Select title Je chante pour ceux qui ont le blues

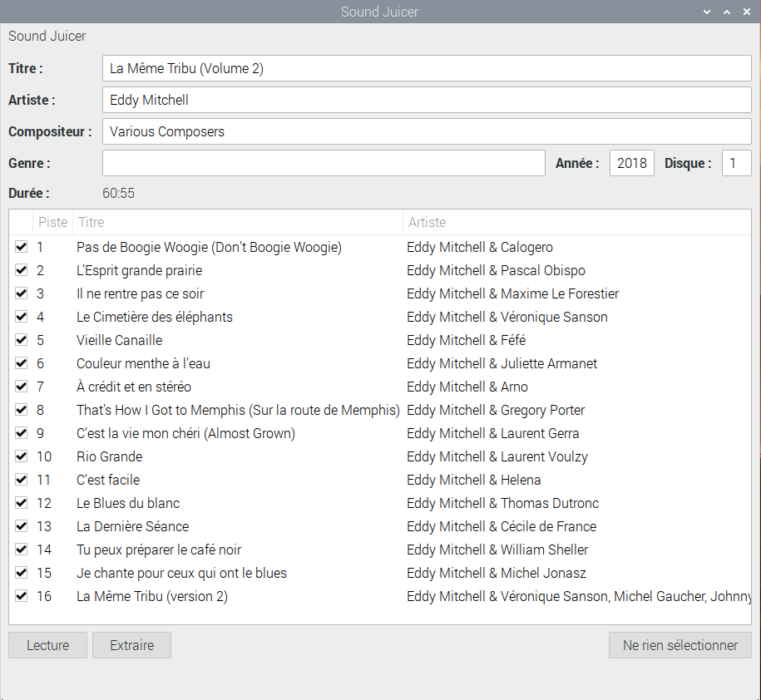[x=181, y=573]
